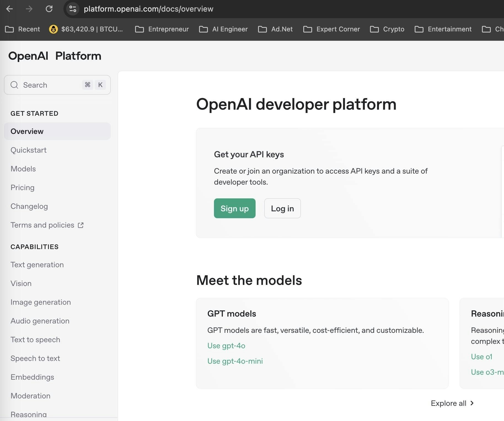Click the Log in button
This screenshot has width=504, height=421.
pyautogui.click(x=282, y=209)
